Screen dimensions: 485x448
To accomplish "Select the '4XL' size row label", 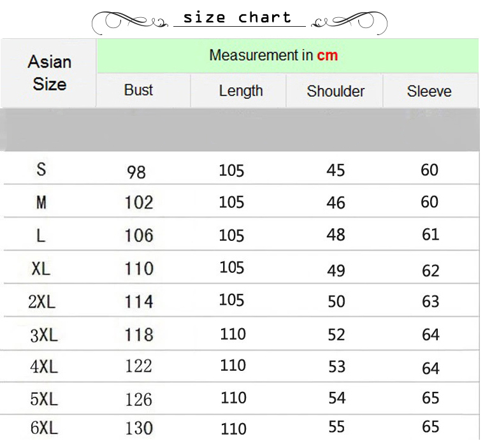I will 43,367.
